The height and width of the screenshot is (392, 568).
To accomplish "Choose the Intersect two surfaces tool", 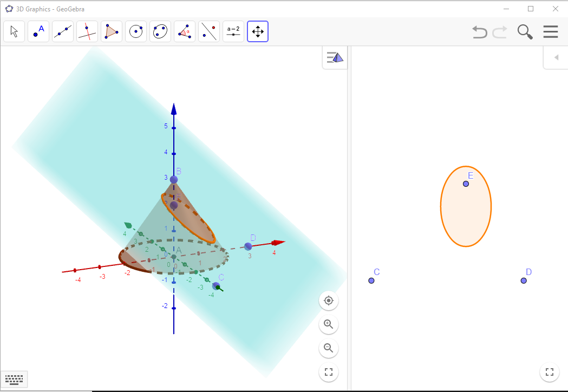I will coord(87,31).
